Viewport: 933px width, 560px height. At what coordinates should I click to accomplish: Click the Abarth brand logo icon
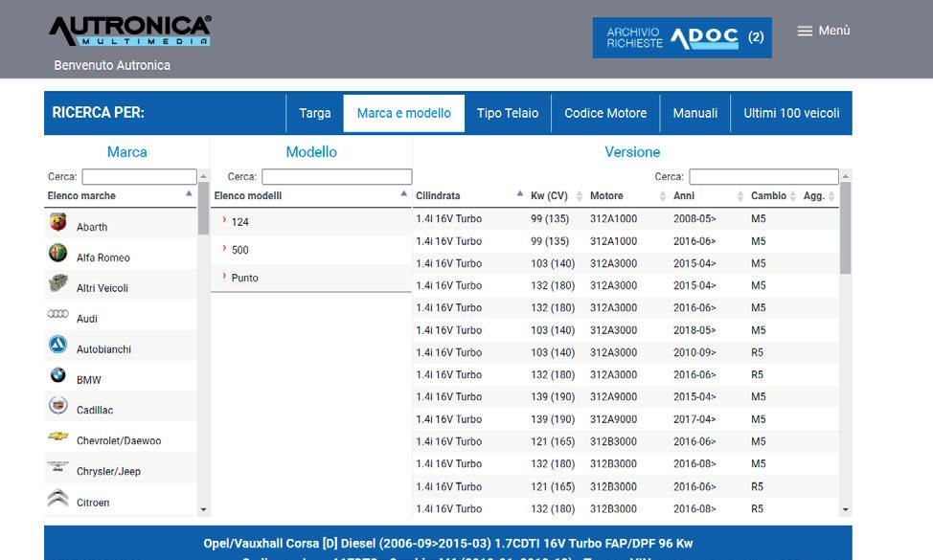57,222
